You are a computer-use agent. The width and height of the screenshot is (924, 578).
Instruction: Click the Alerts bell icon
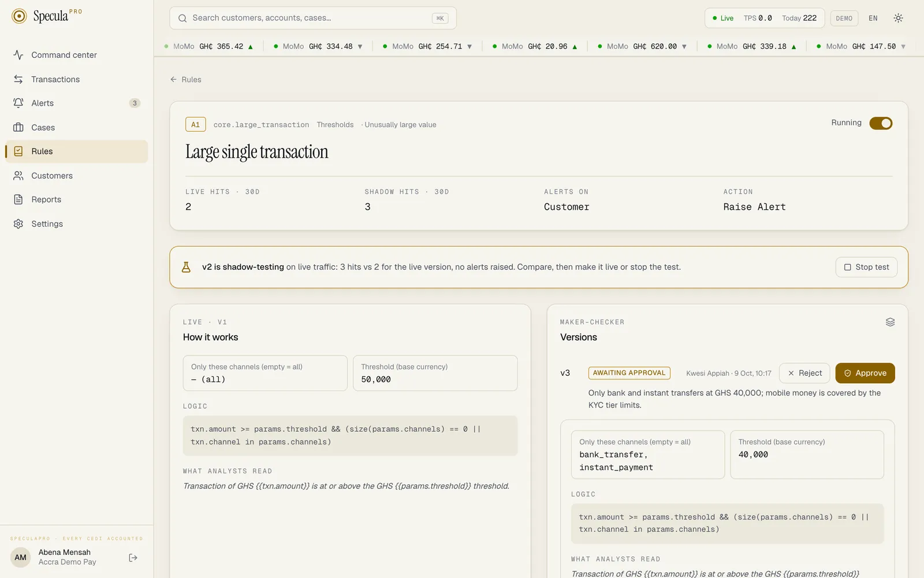coord(18,103)
